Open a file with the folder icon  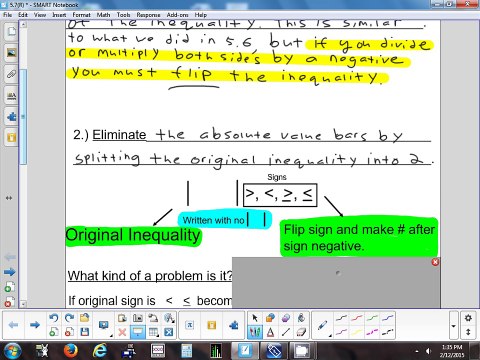[x=85, y=318]
